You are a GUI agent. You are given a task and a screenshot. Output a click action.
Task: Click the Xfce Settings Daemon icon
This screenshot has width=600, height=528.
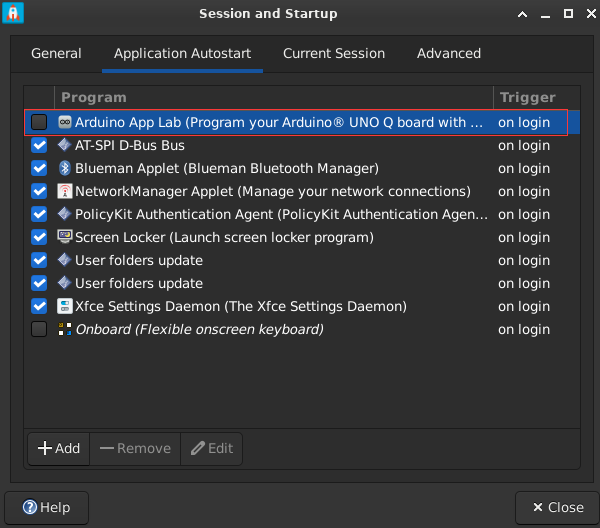[x=65, y=306]
